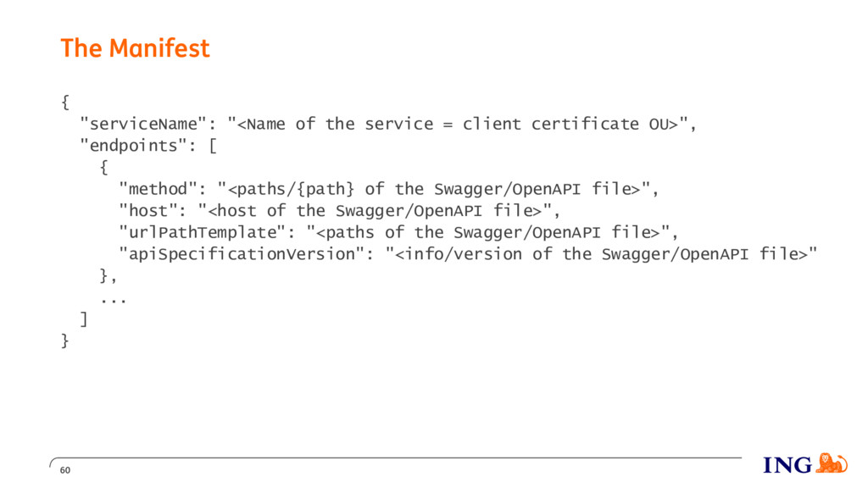Screen dimensions: 868x488
Task: Click "<info/version of the Swagger/OpenAPI file>" value
Action: pyautogui.click(x=601, y=254)
